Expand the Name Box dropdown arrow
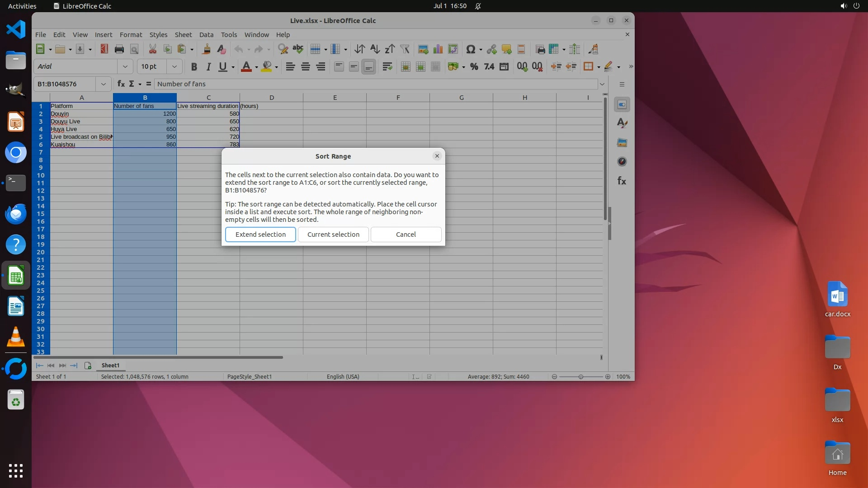This screenshot has width=868, height=488. (x=103, y=84)
